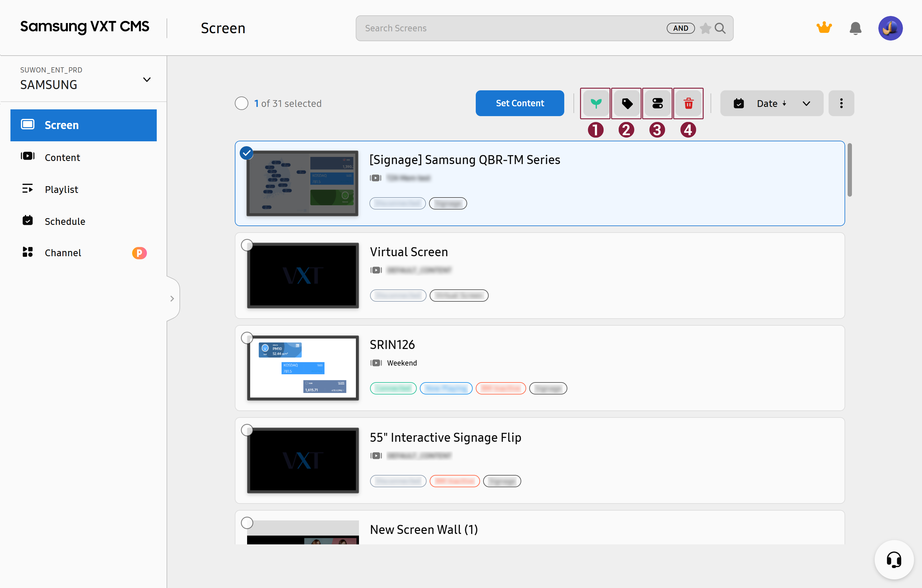Click the content icon under Virtual Screen
This screenshot has height=588, width=922.
coord(376,270)
